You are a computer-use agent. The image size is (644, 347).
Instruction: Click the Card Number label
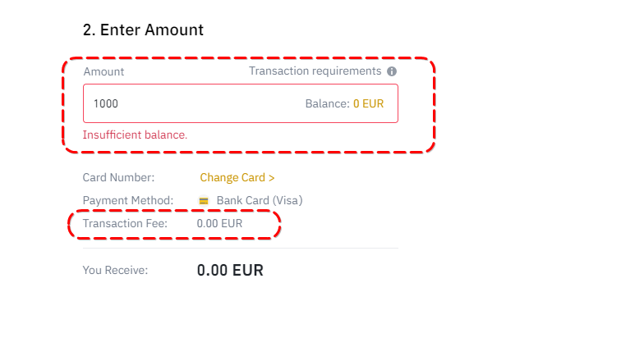tap(118, 177)
